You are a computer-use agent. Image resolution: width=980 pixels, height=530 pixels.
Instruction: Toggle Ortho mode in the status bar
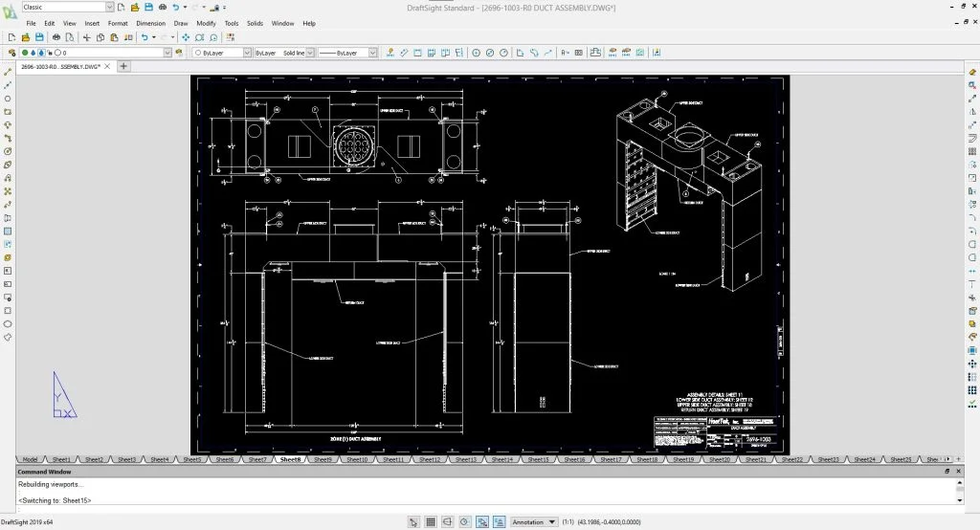[x=447, y=522]
